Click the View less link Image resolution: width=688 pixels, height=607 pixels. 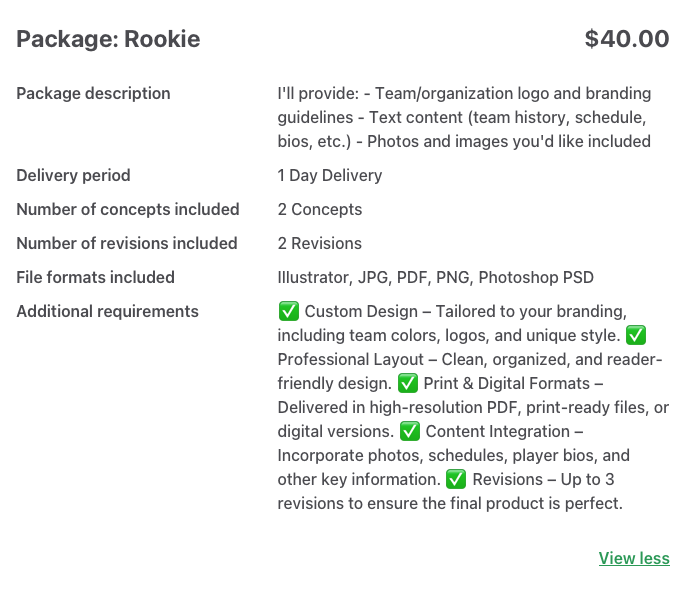634,558
